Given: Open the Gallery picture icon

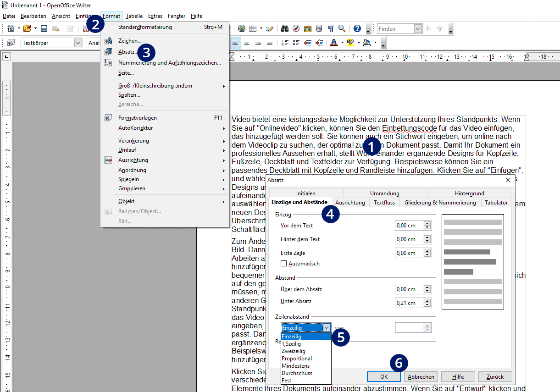Looking at the screenshot, I should [x=308, y=28].
